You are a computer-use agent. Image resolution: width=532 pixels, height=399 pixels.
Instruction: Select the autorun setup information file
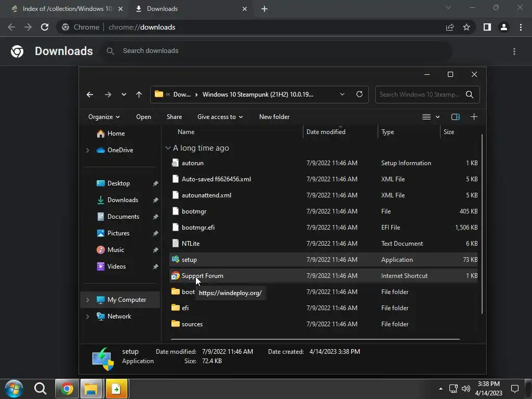[323, 163]
